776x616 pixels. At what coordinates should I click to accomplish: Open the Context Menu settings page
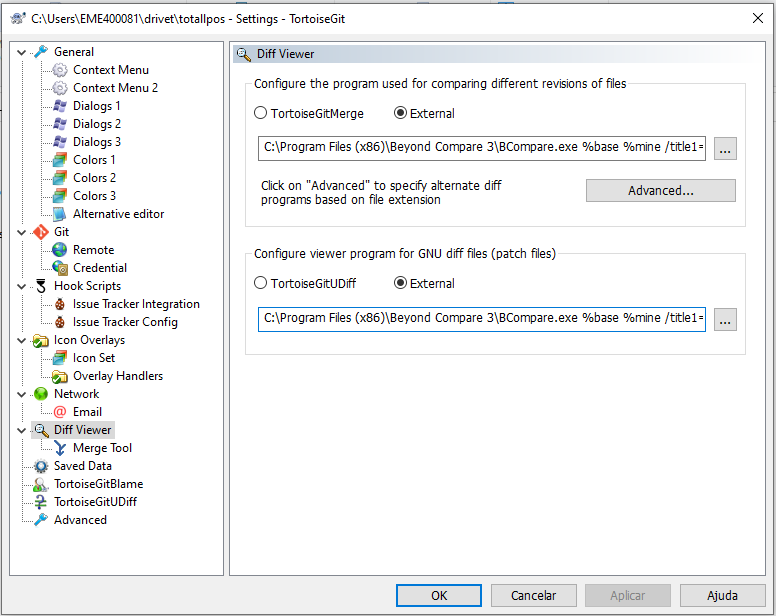pos(110,70)
